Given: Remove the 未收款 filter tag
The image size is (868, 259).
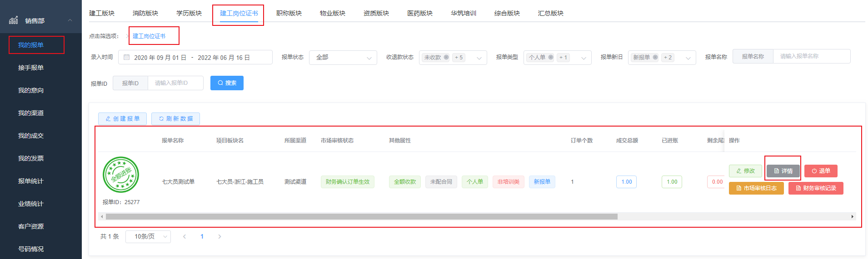Looking at the screenshot, I should click(446, 57).
